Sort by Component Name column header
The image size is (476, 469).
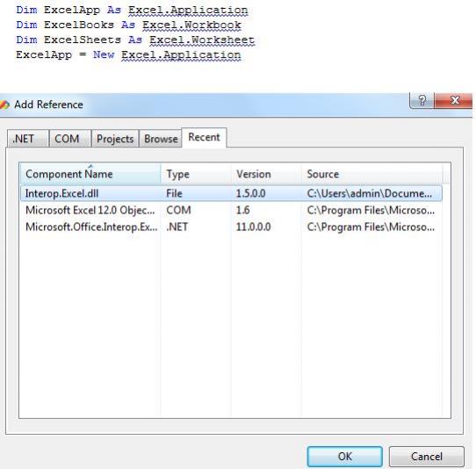pyautogui.click(x=90, y=174)
